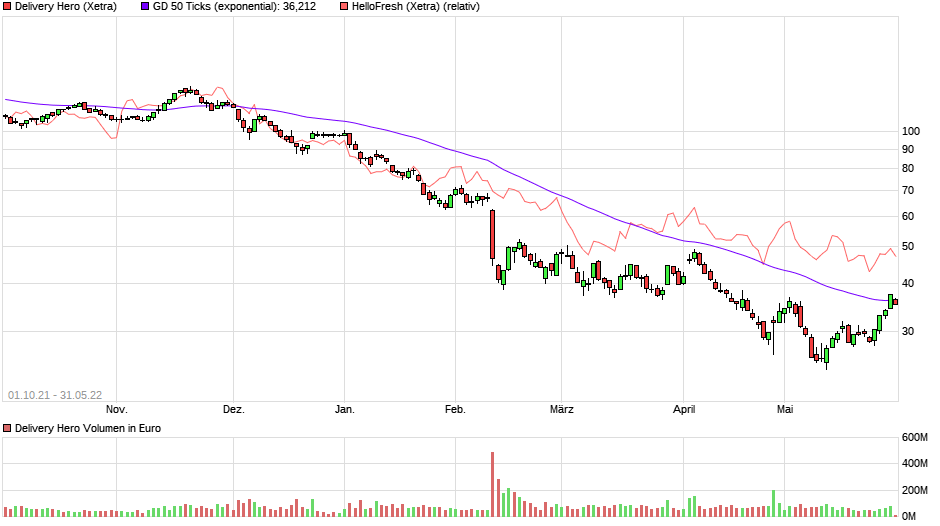940x526 pixels.
Task: Click the pink HelloFresh legend swatch
Action: tap(344, 7)
